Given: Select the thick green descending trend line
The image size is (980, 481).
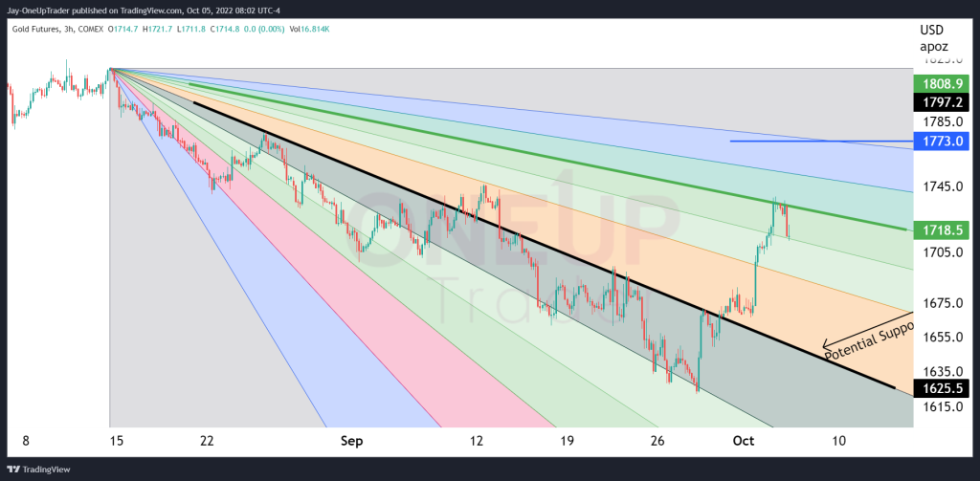Looking at the screenshot, I should click(x=547, y=156).
